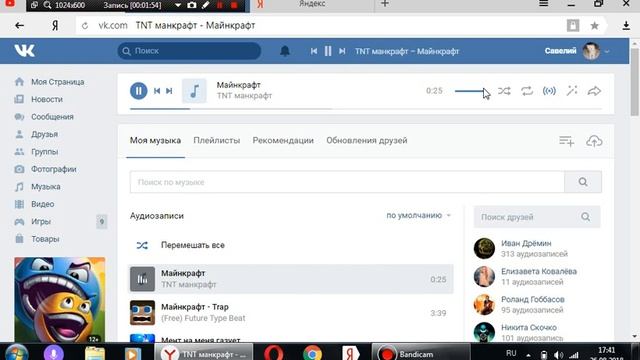The image size is (640, 360).
Task: Reload the page in address bar
Action: pos(85,26)
